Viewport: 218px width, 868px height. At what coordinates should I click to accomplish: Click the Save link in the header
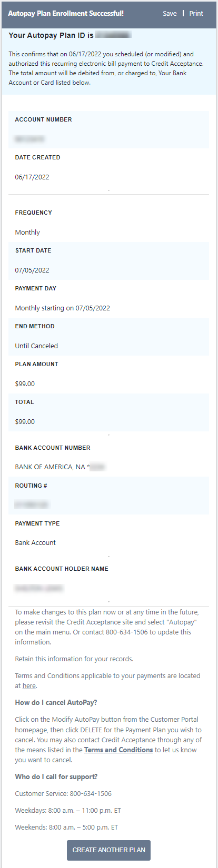click(x=170, y=14)
